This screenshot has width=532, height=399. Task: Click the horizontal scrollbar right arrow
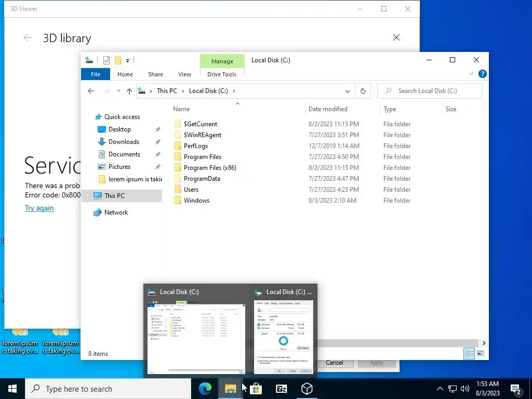[x=484, y=343]
